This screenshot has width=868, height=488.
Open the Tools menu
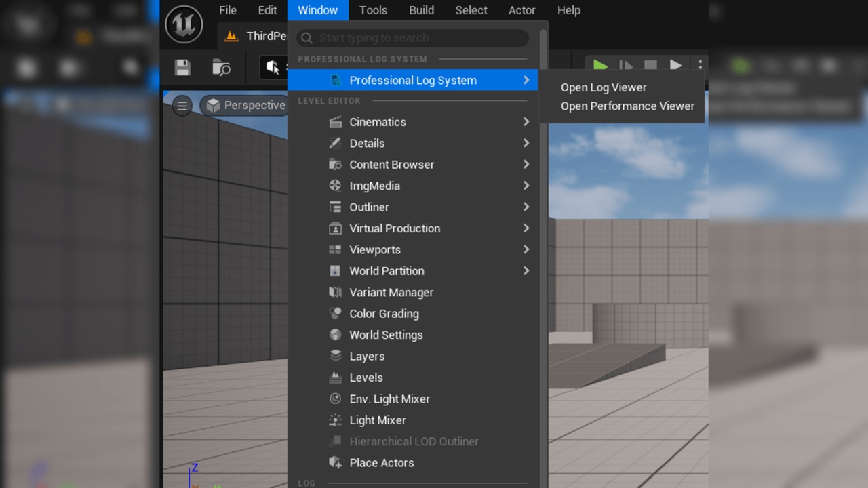pyautogui.click(x=373, y=10)
